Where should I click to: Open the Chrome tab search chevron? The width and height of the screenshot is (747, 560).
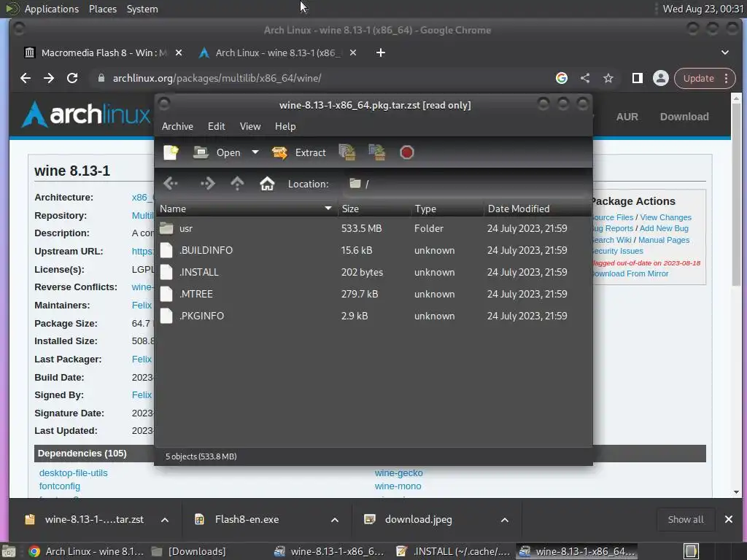pos(724,52)
